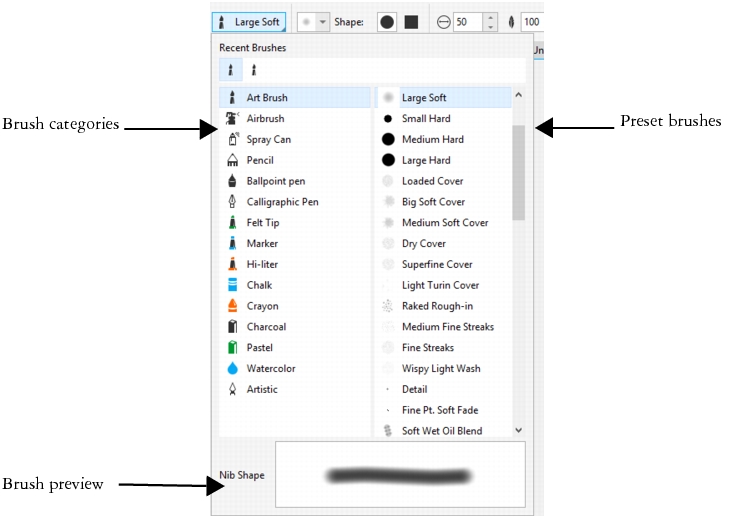Select the Charcoal brush category
The height and width of the screenshot is (527, 731).
[x=266, y=327]
